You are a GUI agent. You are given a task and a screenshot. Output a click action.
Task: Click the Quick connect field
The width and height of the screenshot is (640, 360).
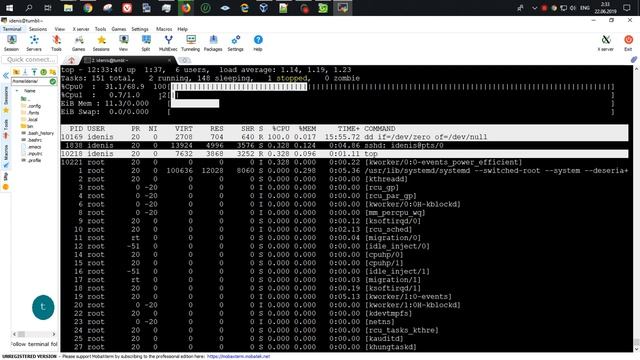(30, 60)
